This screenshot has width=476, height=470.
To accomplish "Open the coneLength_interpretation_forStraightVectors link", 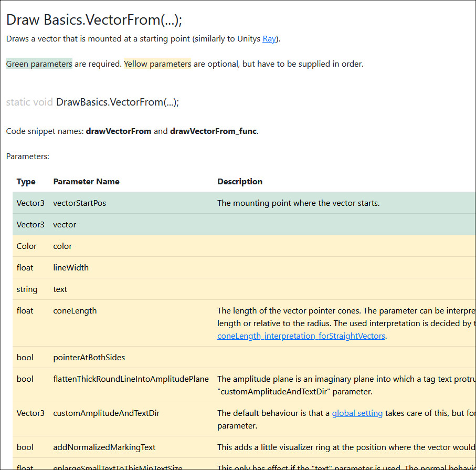I will [302, 336].
